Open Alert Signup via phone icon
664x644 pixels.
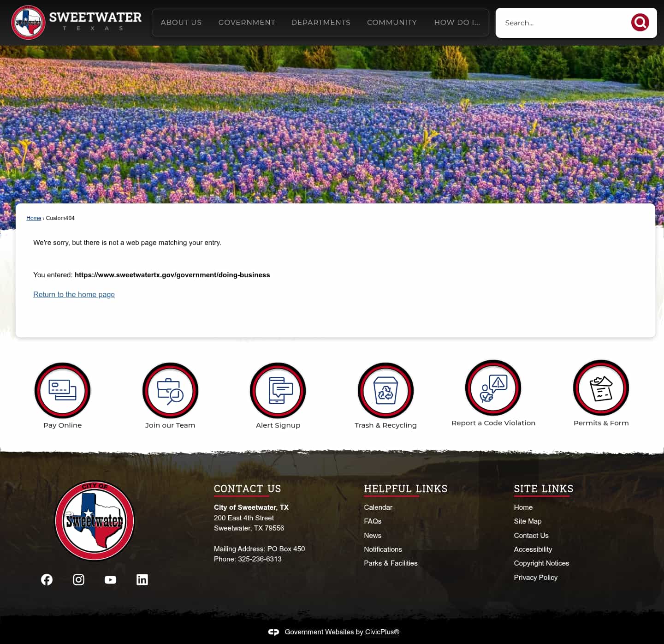[x=278, y=390]
